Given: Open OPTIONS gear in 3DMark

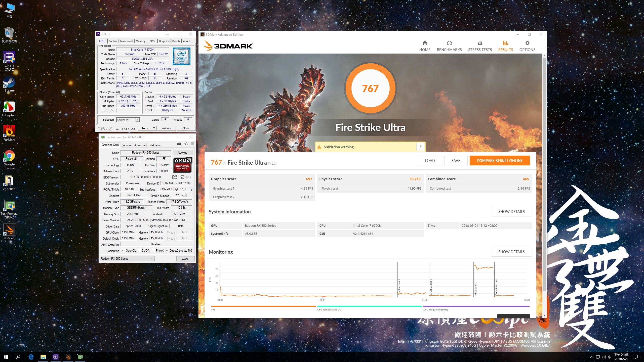Looking at the screenshot, I should tap(527, 46).
